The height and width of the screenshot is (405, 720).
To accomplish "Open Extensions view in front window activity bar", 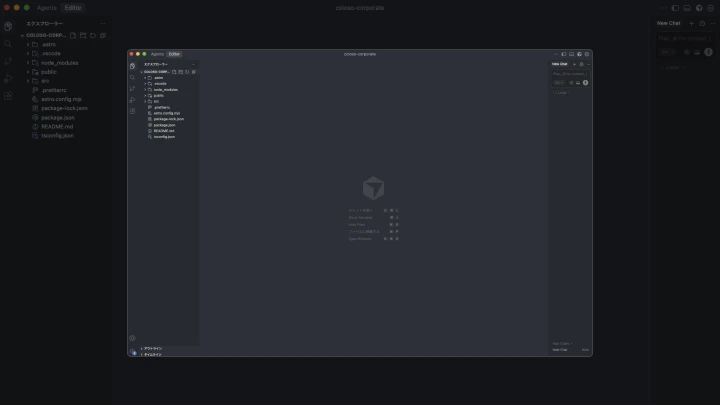I will [132, 111].
